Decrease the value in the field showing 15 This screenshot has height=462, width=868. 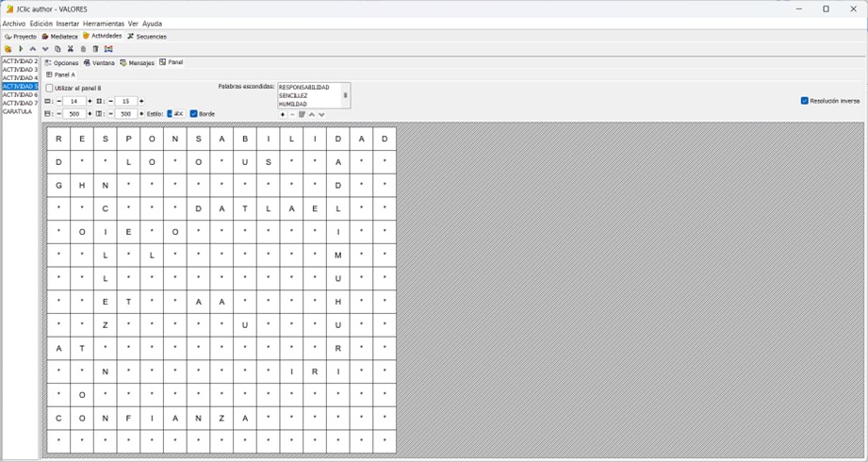tap(110, 101)
